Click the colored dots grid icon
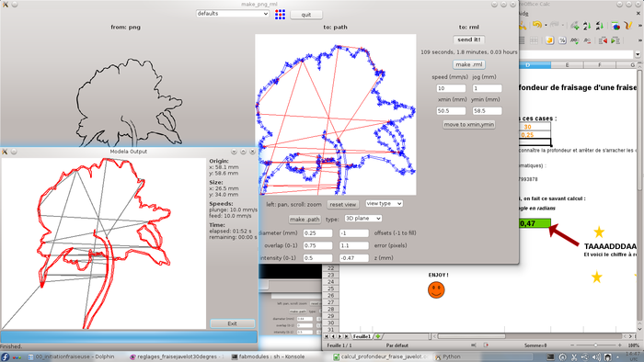 coord(280,15)
